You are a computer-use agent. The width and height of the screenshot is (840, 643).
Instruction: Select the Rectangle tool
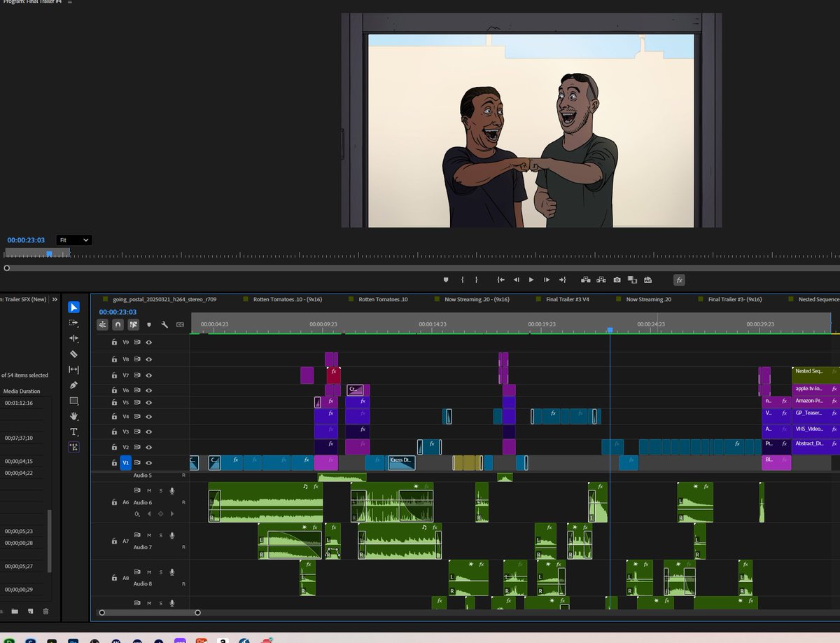(73, 401)
